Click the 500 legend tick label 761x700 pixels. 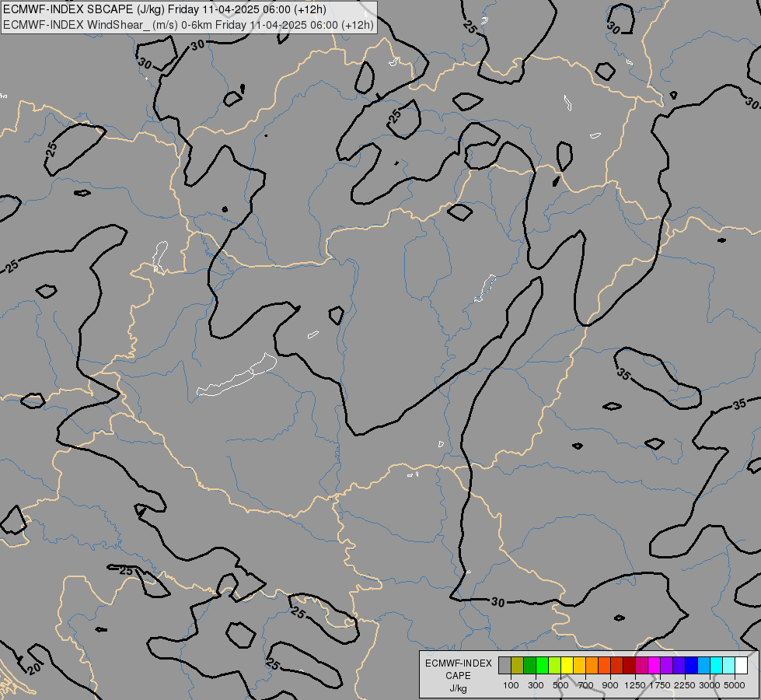tap(560, 685)
